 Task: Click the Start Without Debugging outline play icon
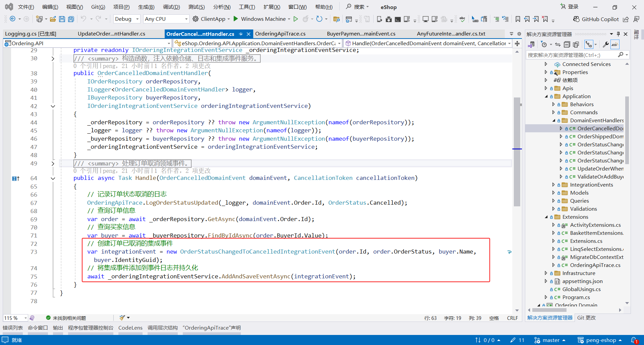coord(296,19)
